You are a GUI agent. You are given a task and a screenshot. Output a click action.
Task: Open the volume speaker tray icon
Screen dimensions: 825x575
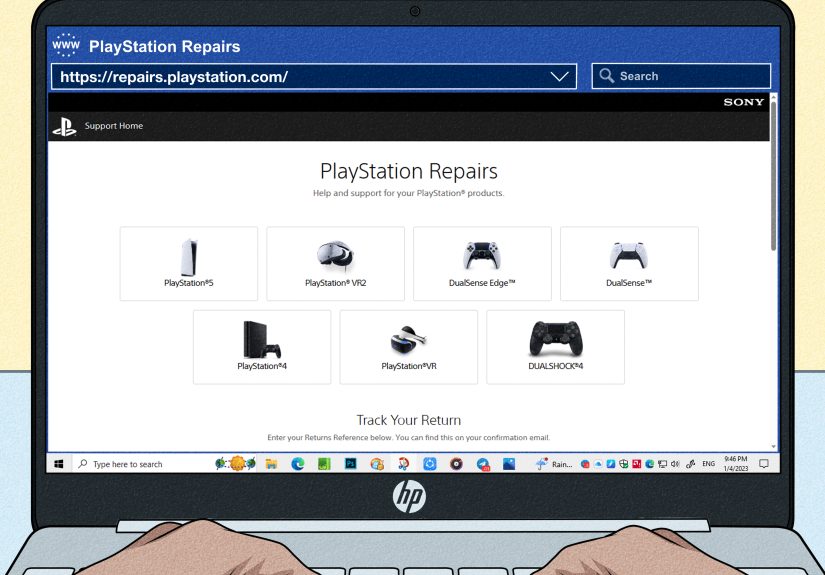pos(676,464)
